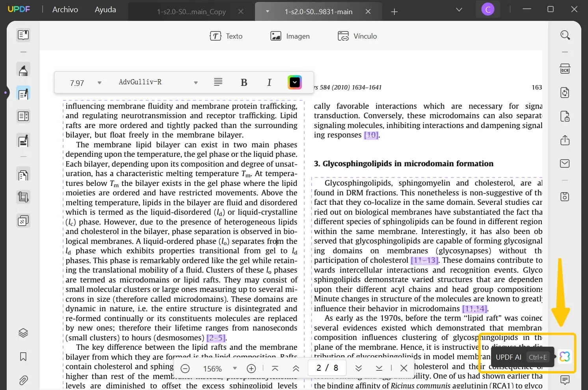Close the 1-s2.0-S0...9831-main tab
The image size is (588, 390).
368,12
